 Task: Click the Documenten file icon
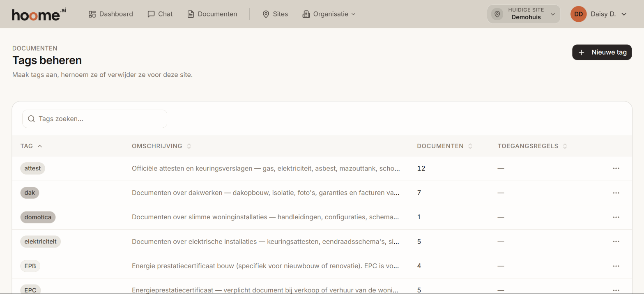coord(191,14)
